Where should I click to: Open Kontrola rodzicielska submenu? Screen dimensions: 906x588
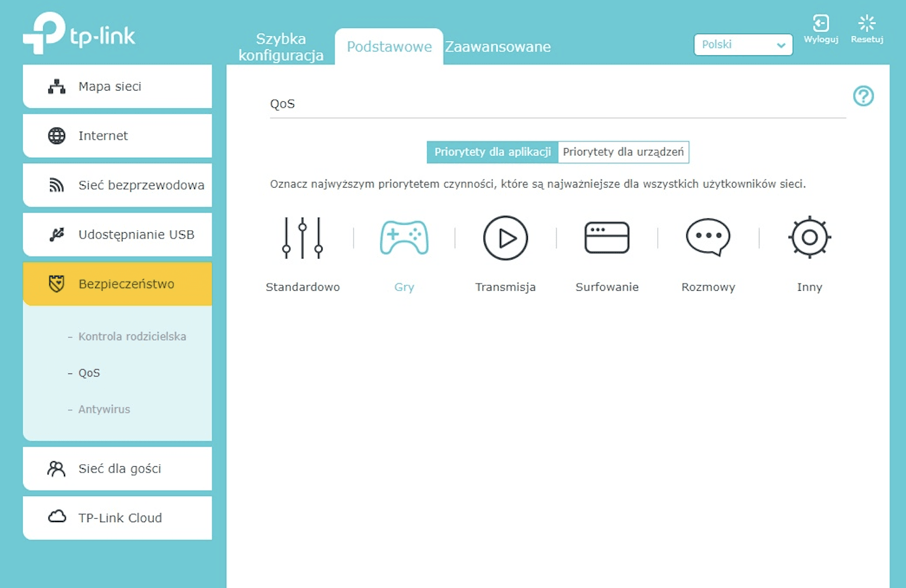point(132,336)
